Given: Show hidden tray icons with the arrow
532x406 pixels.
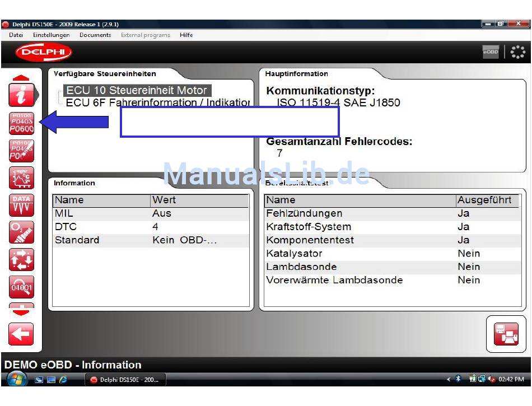Looking at the screenshot, I should pos(449,379).
